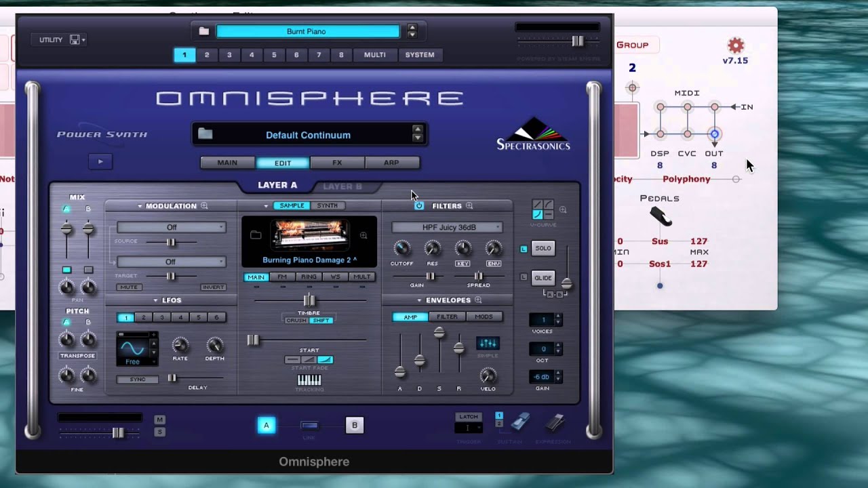Image resolution: width=868 pixels, height=488 pixels.
Task: Open the patch browser folder icon
Action: click(x=203, y=31)
